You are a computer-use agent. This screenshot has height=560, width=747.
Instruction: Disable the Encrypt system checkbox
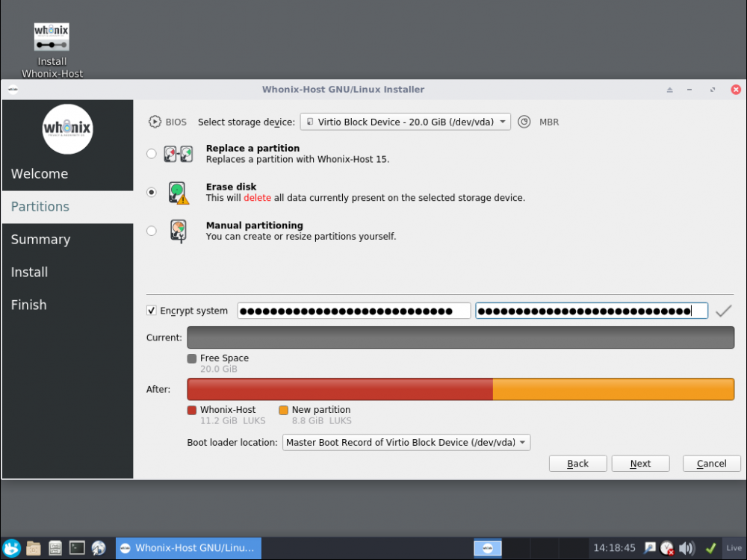coord(151,311)
